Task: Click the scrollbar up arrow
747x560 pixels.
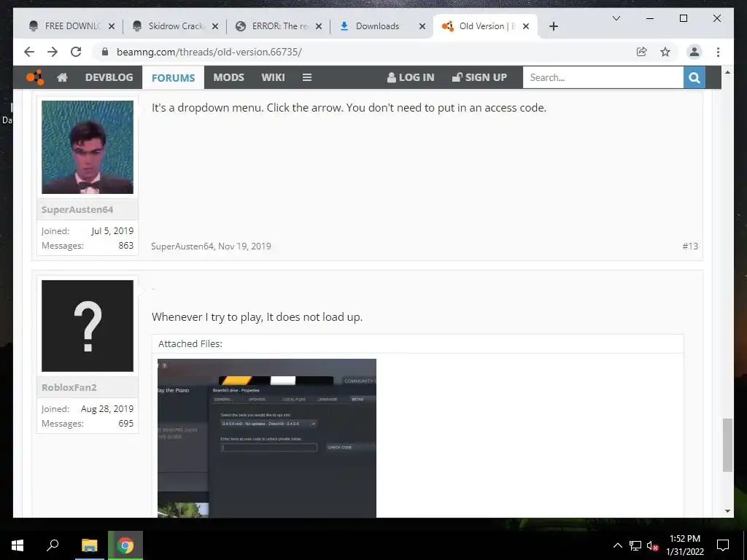Action: 727,72
